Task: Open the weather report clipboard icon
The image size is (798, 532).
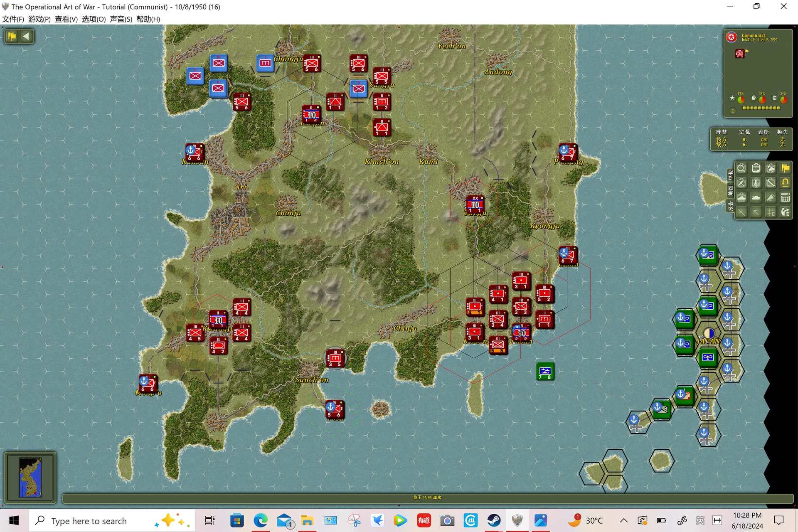Action: (x=771, y=168)
